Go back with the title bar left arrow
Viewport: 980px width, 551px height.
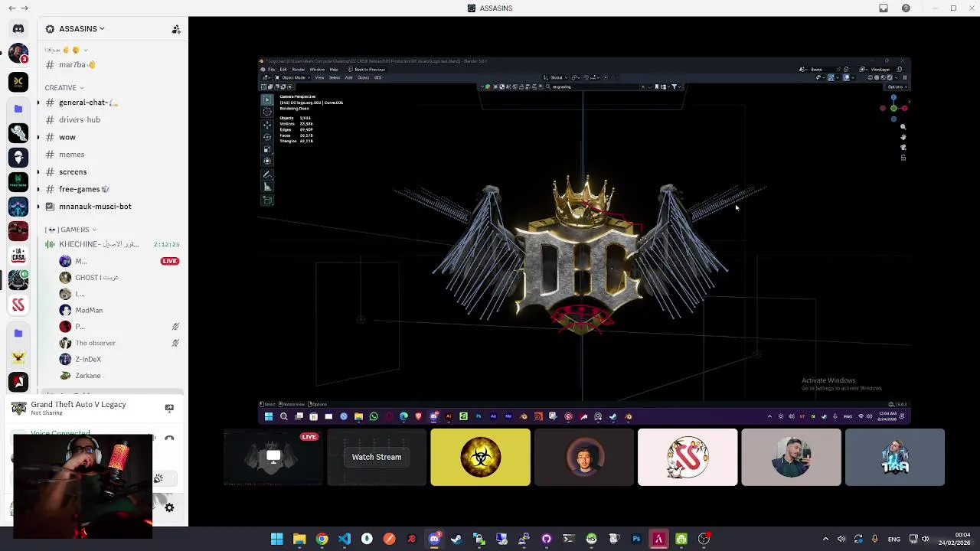[x=11, y=8]
